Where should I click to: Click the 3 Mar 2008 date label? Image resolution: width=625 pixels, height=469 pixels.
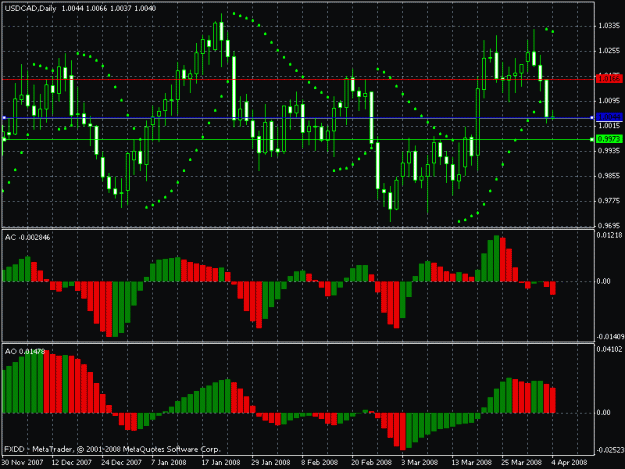pos(419,463)
